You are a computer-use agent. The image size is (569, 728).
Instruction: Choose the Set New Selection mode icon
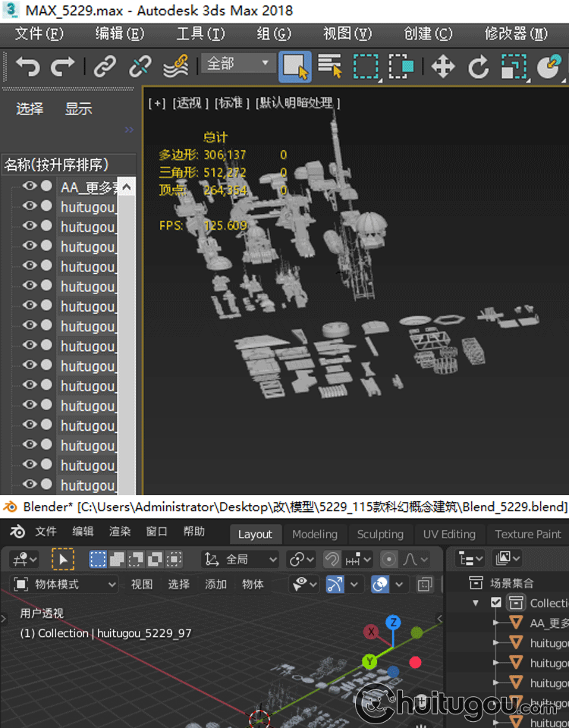(x=98, y=560)
